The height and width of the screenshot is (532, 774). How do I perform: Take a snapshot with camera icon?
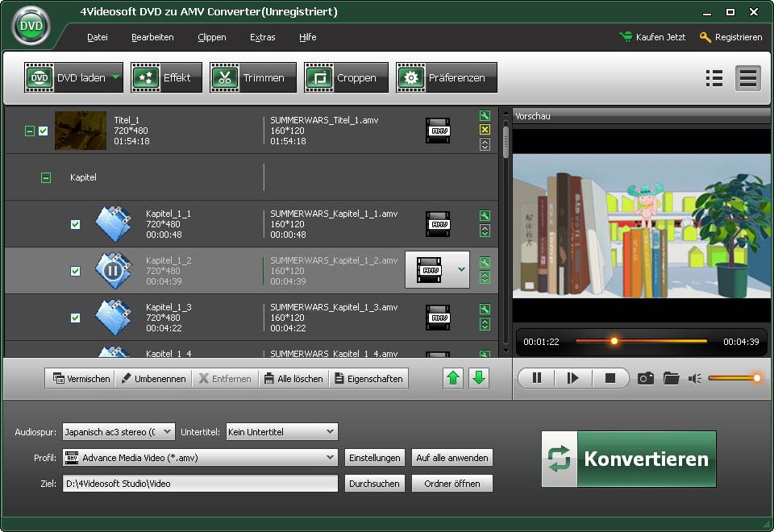[x=645, y=378]
